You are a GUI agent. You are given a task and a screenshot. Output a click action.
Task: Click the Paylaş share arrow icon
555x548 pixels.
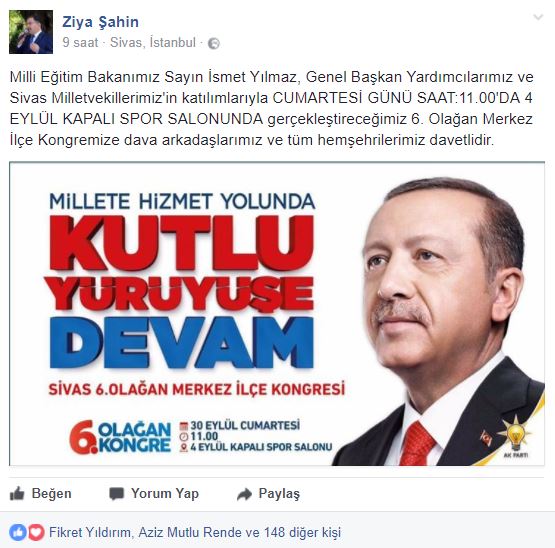(x=244, y=494)
